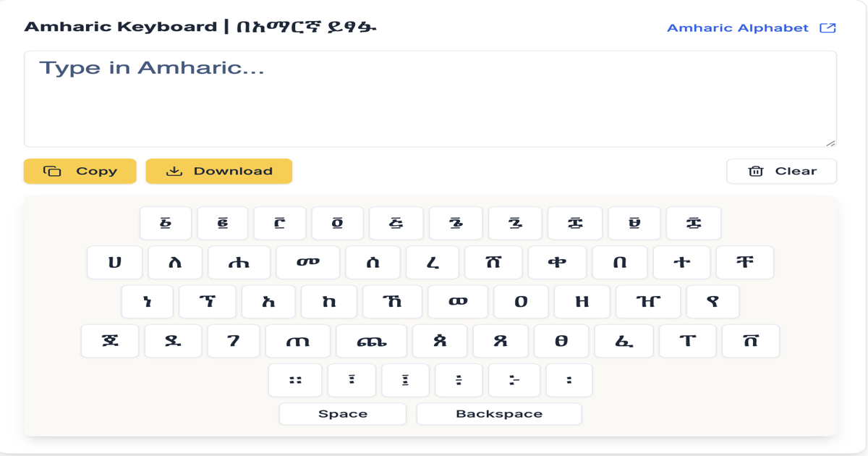Click the Clear button to erase text
This screenshot has width=868, height=456.
pos(781,171)
